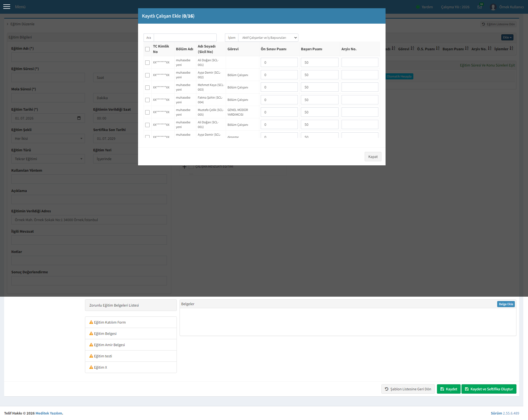Click warning icon beside Eğitim Belgesi

91,333
